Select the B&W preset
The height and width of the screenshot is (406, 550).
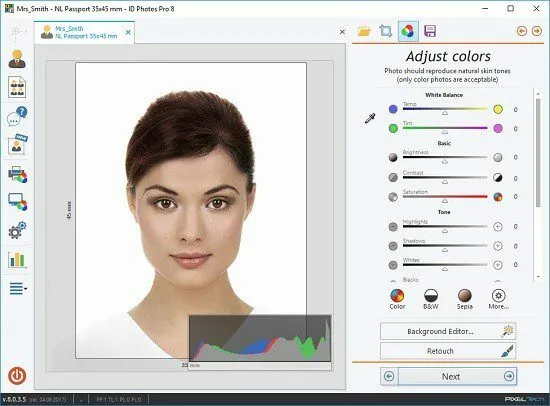(x=431, y=299)
